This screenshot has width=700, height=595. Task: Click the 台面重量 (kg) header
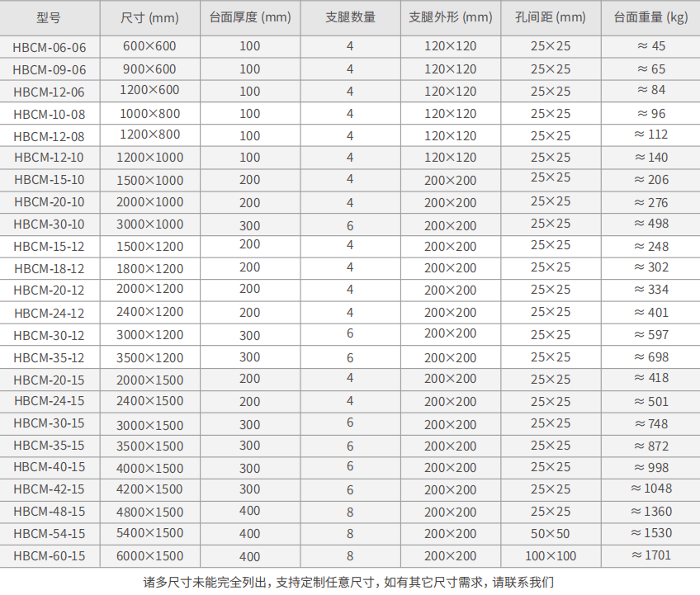tap(650, 17)
